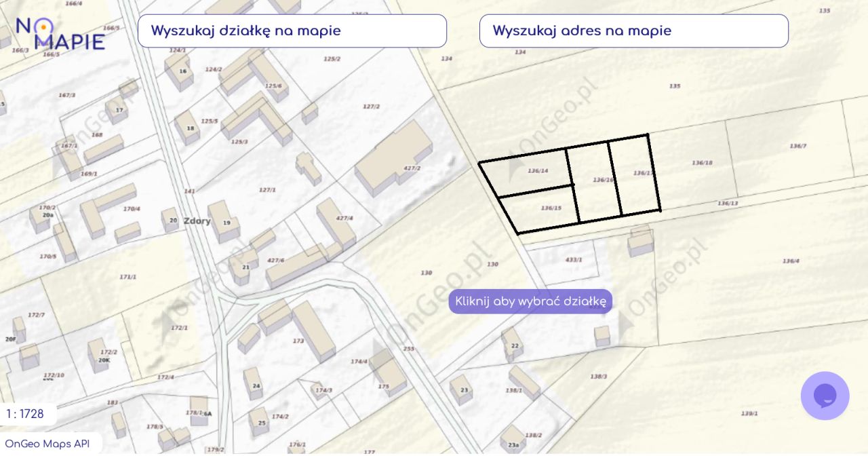The image size is (868, 456).
Task: Click building number 16 on the map
Action: click(x=180, y=71)
